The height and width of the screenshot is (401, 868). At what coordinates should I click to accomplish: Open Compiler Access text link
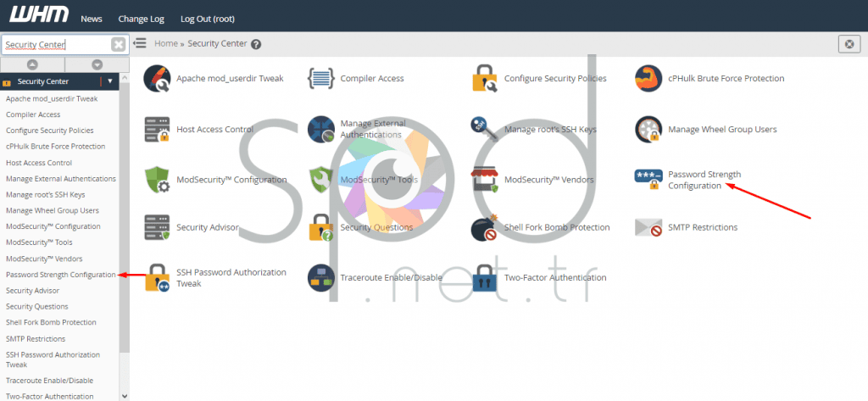coord(372,79)
